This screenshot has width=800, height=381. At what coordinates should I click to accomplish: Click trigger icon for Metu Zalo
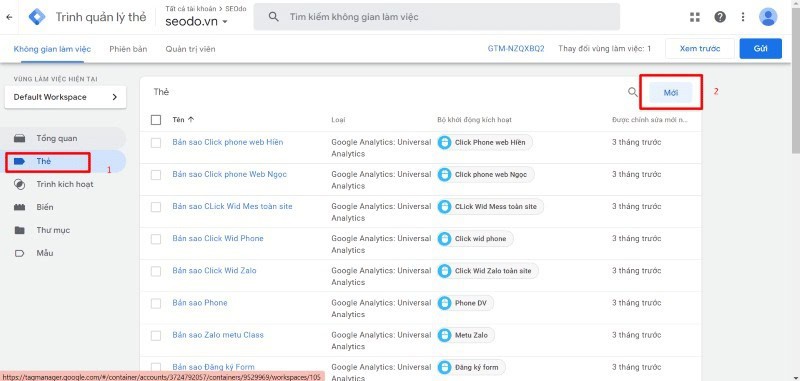(x=444, y=335)
